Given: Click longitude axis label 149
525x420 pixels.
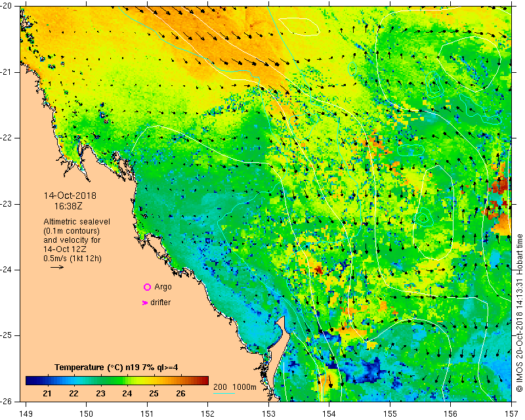Looking at the screenshot, I should click(26, 413).
